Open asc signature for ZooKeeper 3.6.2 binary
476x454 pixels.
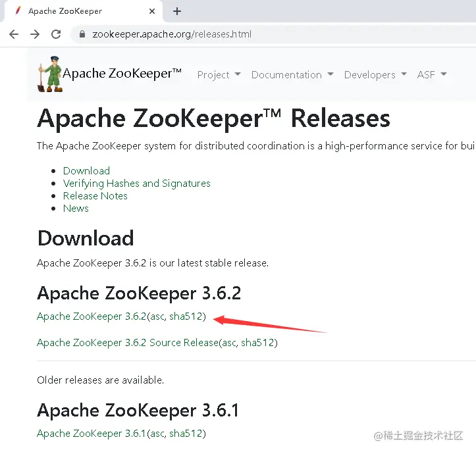[x=157, y=316]
